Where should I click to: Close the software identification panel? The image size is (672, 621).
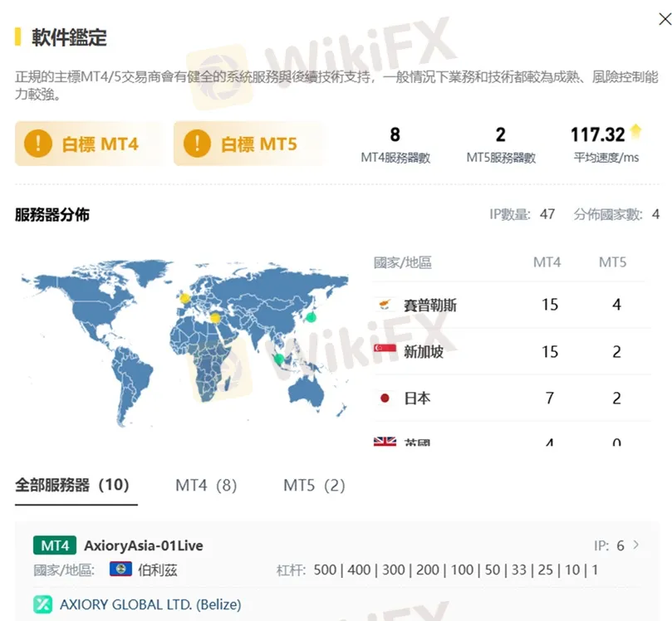665,19
